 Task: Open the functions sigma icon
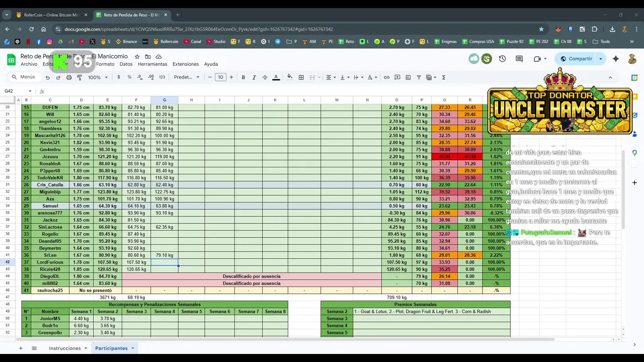[443, 77]
